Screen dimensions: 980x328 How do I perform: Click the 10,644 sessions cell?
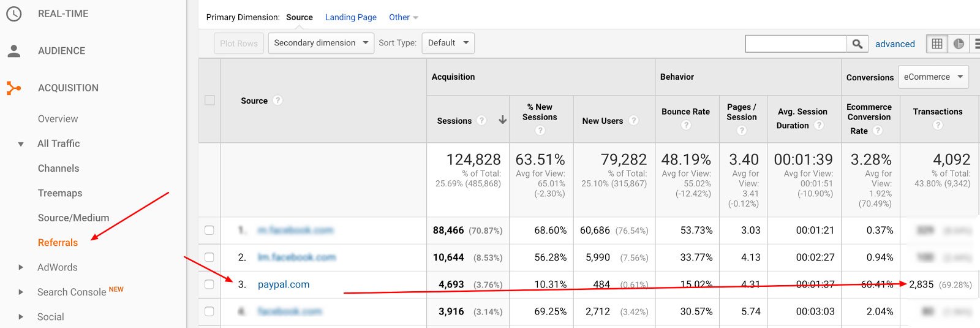448,257
